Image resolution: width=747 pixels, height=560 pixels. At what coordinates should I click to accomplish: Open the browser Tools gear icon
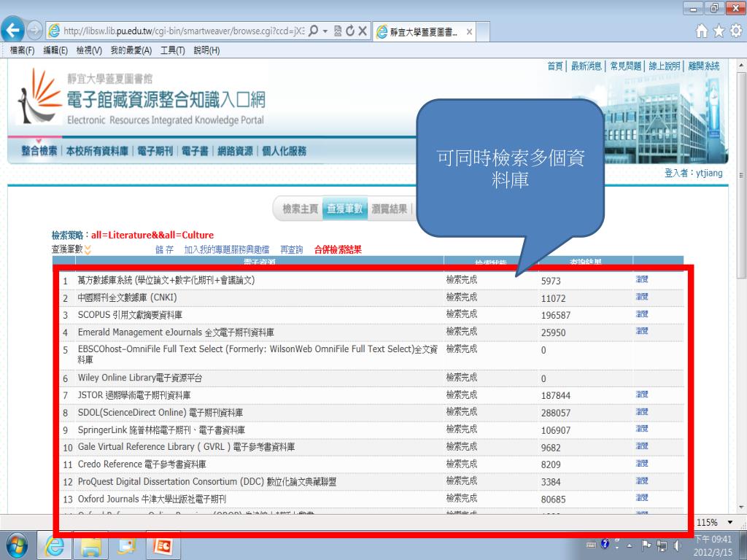736,31
